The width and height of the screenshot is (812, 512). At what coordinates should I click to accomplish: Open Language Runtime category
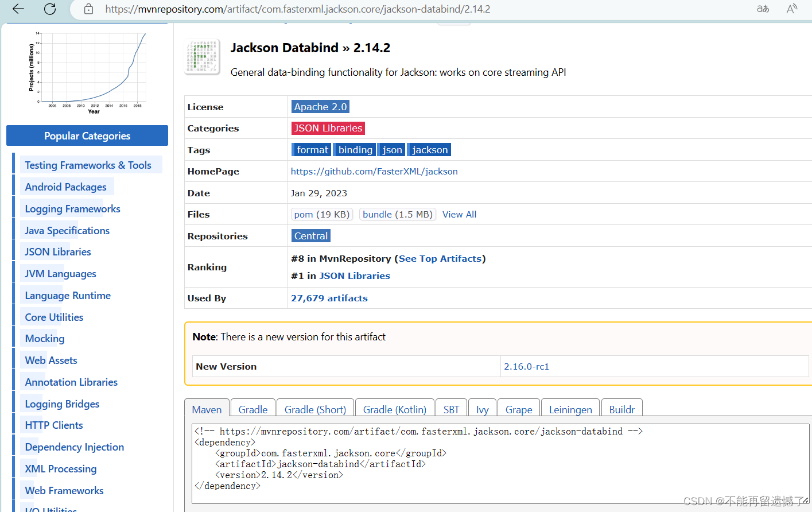click(68, 296)
